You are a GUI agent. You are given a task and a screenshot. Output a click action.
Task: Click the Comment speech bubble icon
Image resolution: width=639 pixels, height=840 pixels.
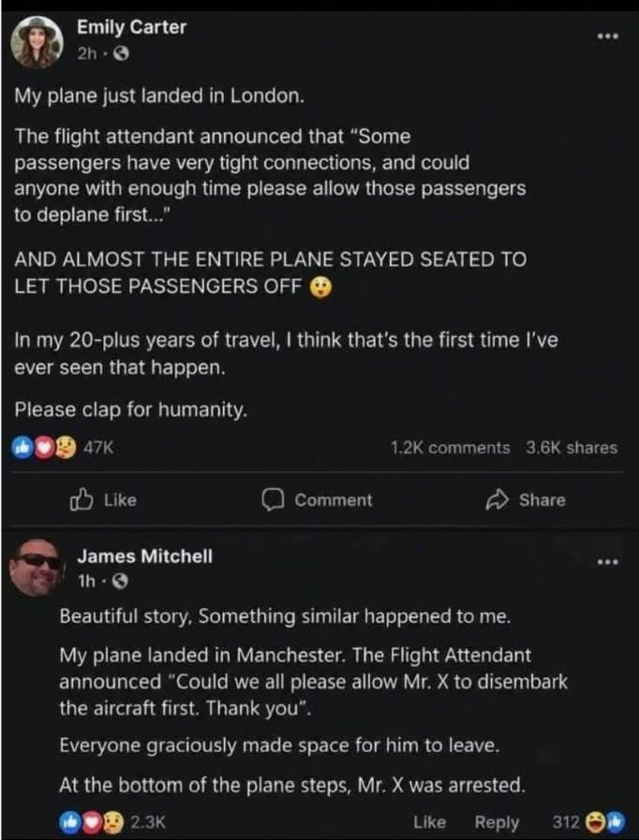[273, 500]
